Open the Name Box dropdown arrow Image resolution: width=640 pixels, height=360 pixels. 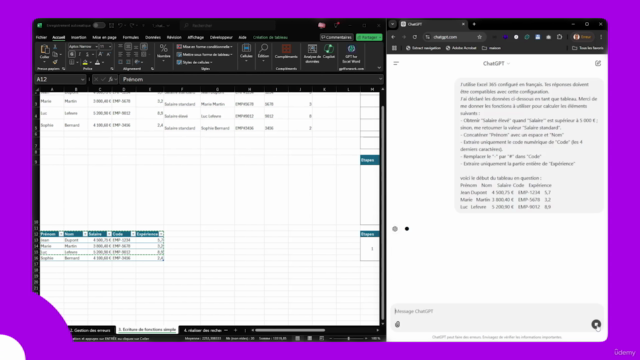click(82, 79)
